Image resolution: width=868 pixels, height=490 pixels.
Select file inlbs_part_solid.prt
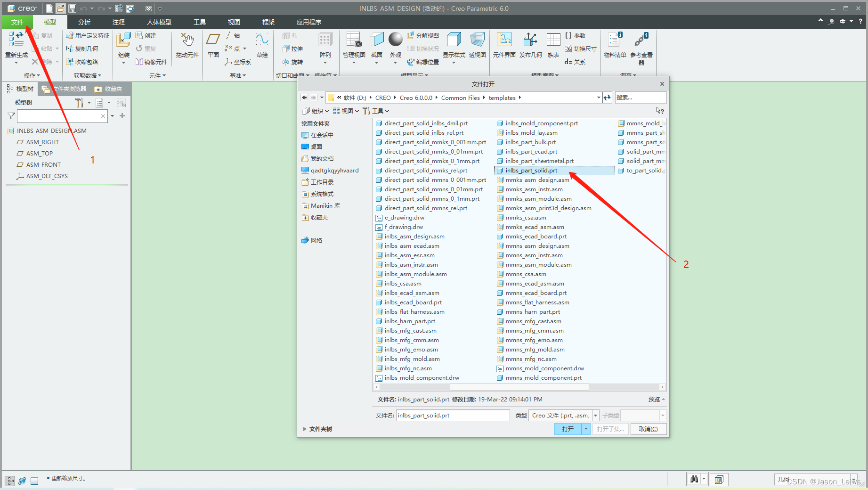(x=554, y=171)
